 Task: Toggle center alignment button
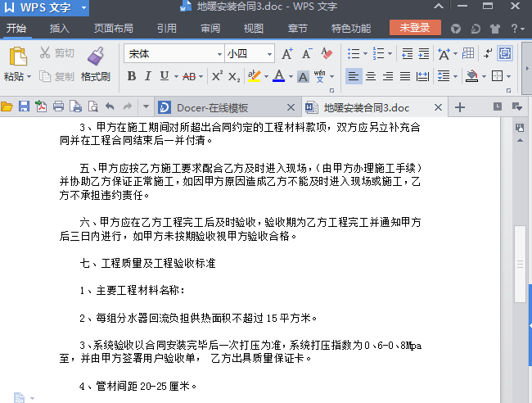371,76
